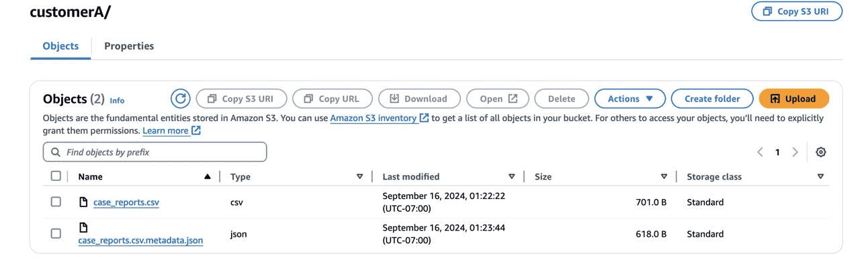Select case_reports.csv checkbox
868x277 pixels.
tap(56, 202)
